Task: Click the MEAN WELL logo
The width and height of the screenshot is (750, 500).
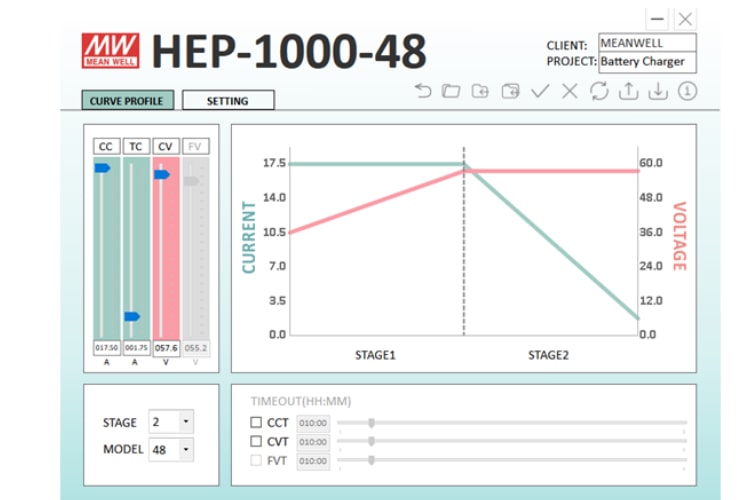Action: (x=110, y=51)
